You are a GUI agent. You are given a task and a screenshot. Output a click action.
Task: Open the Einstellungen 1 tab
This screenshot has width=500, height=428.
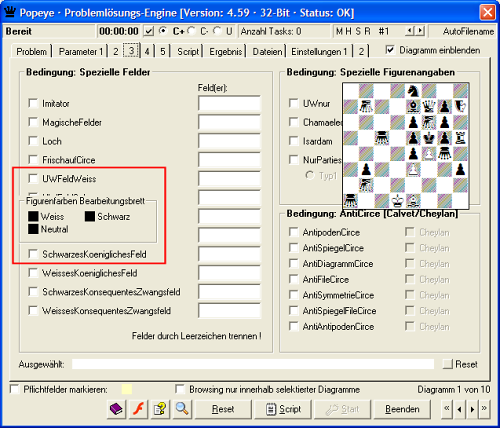[319, 51]
